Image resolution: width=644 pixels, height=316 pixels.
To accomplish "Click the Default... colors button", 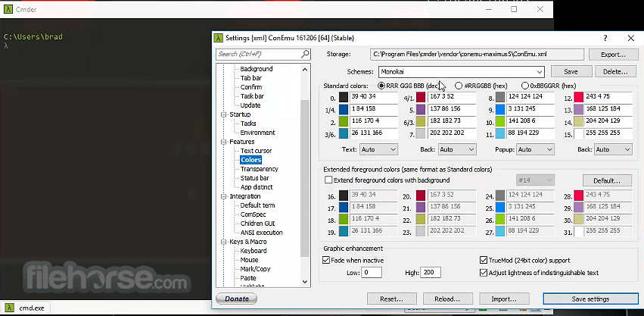I will [607, 180].
